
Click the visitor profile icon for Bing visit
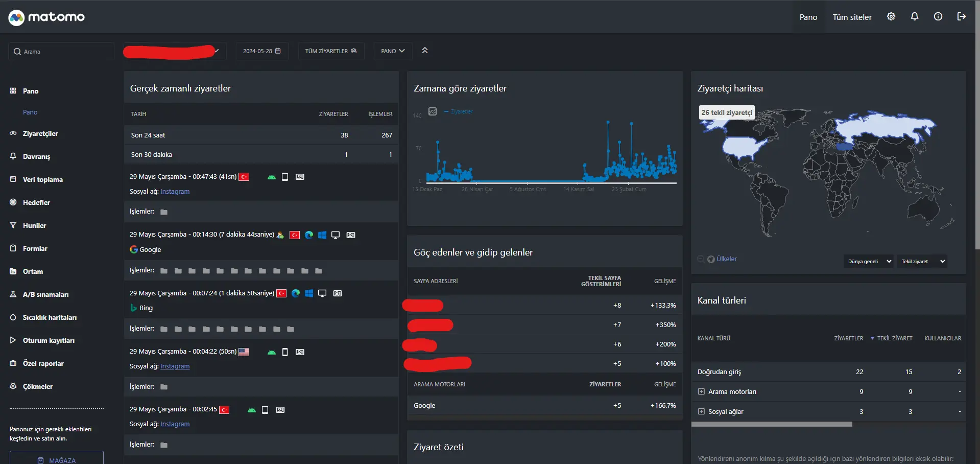pos(338,293)
